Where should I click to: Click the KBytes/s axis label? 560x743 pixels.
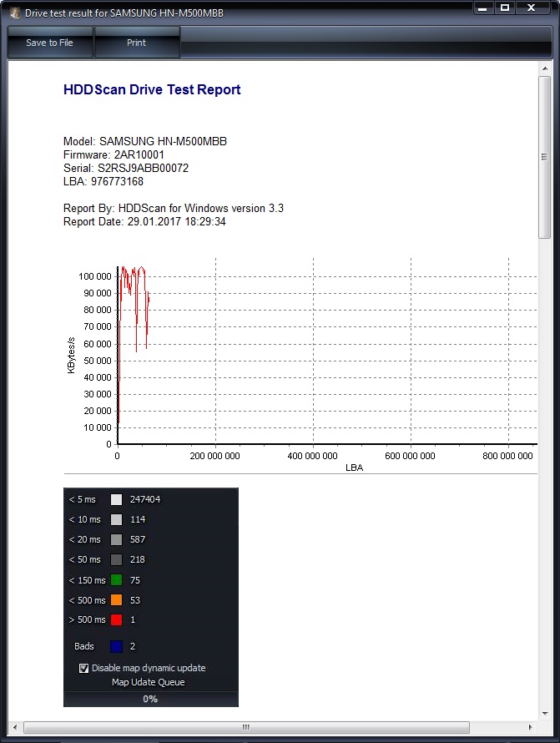[72, 356]
